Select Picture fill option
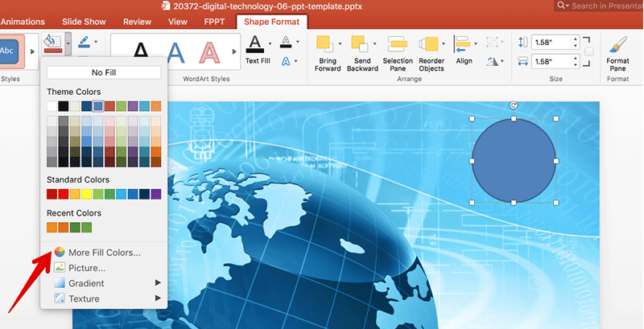 point(86,268)
